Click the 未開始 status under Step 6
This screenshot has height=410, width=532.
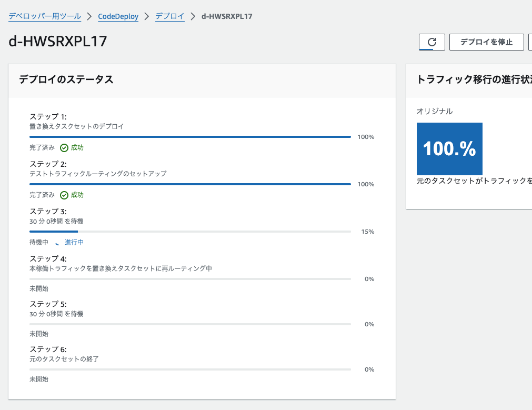[39, 379]
